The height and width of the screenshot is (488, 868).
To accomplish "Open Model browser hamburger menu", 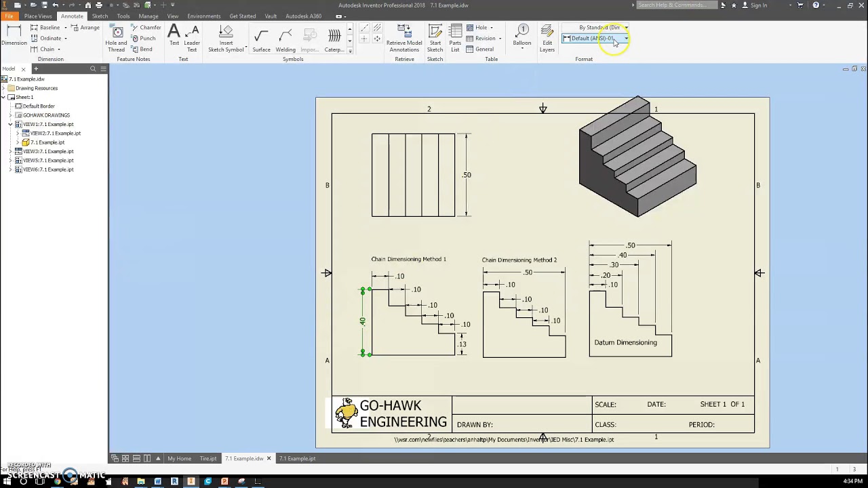I will click(x=103, y=68).
